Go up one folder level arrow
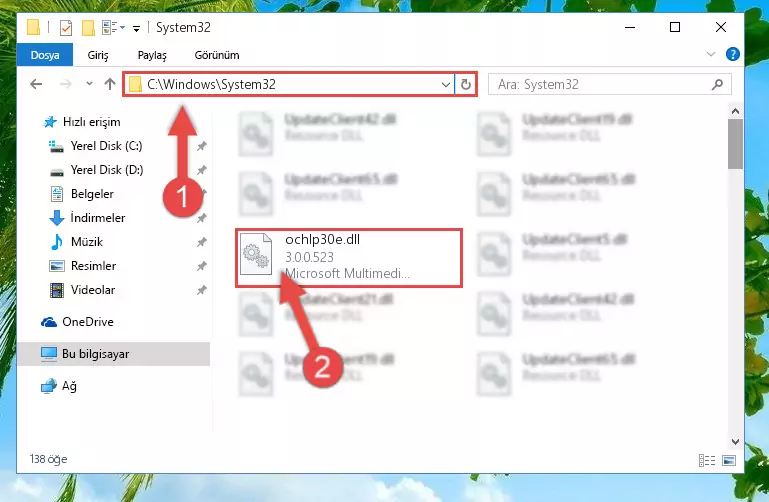 pyautogui.click(x=110, y=84)
